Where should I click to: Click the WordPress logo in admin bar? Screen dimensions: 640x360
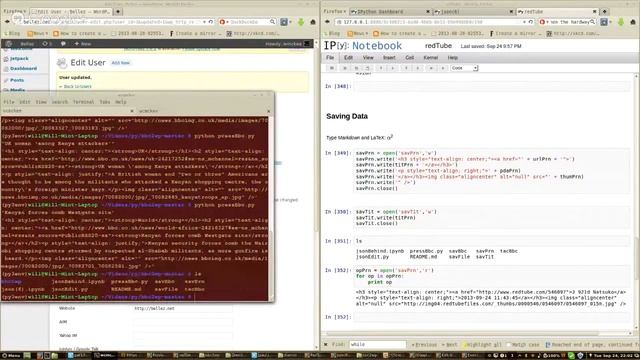[9, 44]
